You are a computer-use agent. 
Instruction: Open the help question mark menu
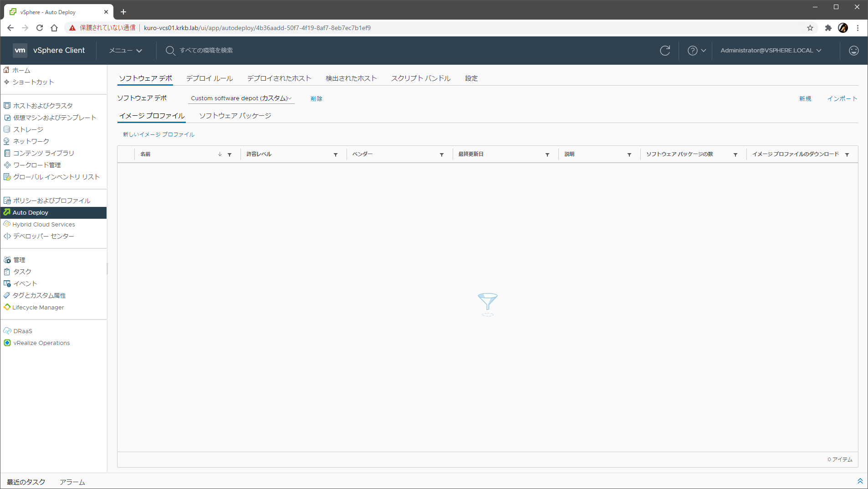(x=696, y=51)
